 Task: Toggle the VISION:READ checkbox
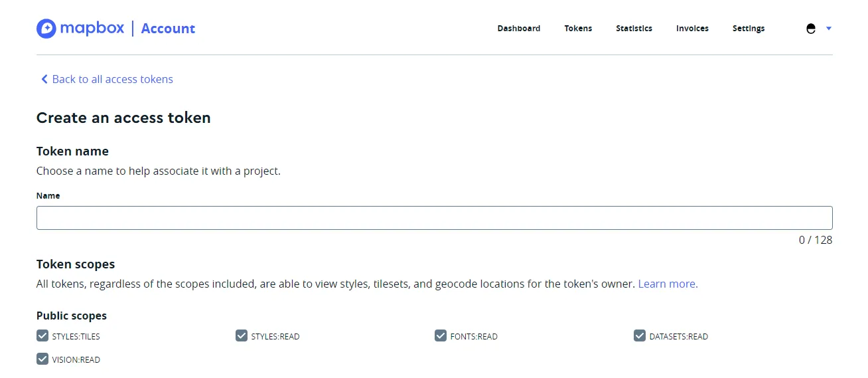pos(42,359)
